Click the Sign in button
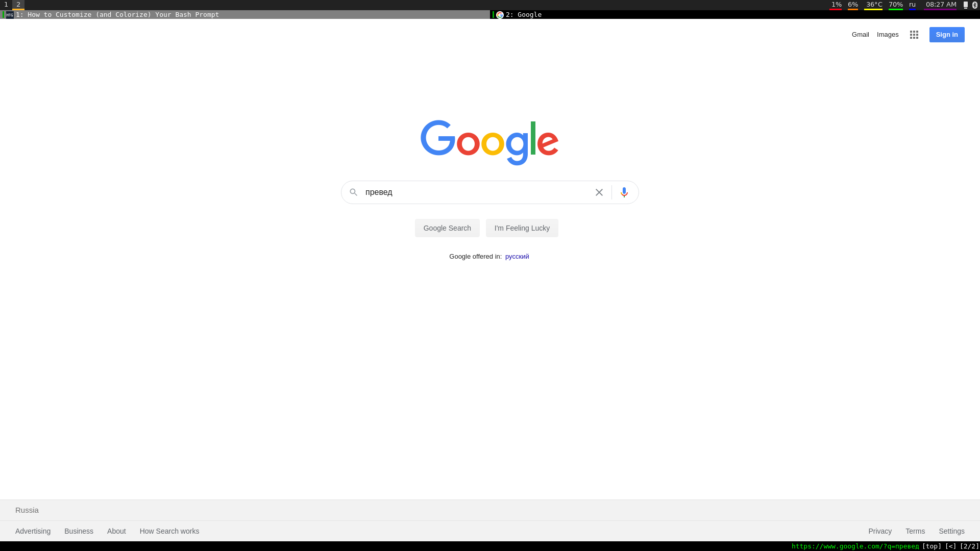Screen dimensions: 980x551 (947, 35)
